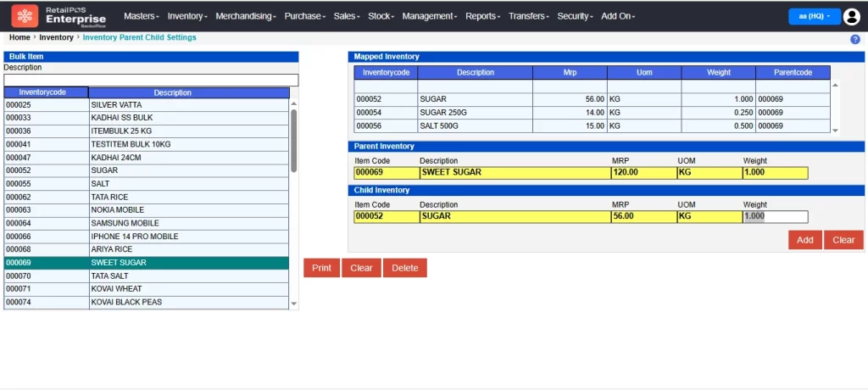Open the aa (HQ) location dropdown
This screenshot has width=868, height=390.
pos(815,17)
